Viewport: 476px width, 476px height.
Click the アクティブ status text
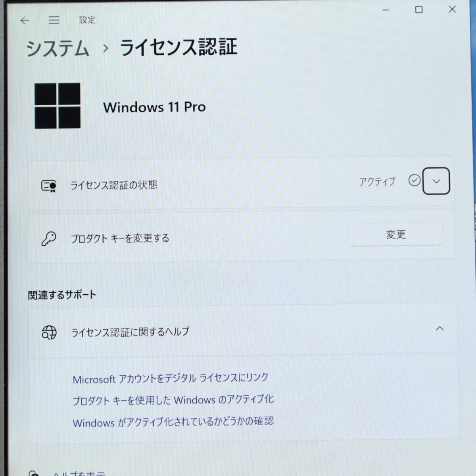(377, 182)
